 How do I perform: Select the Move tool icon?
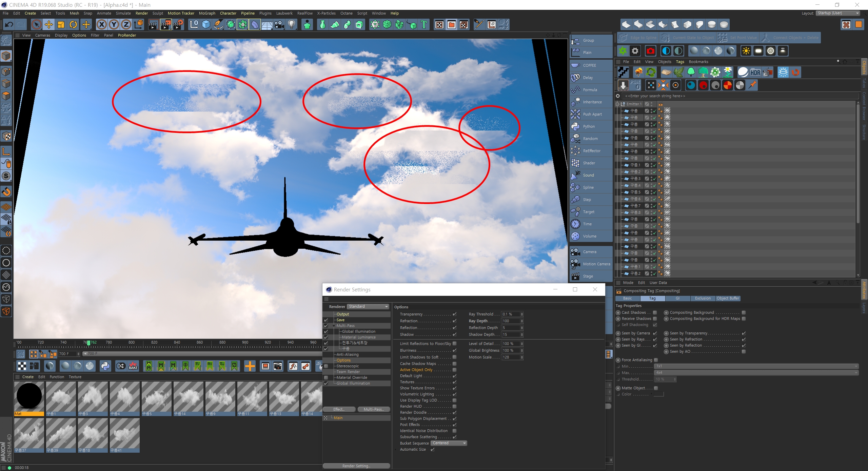(49, 24)
